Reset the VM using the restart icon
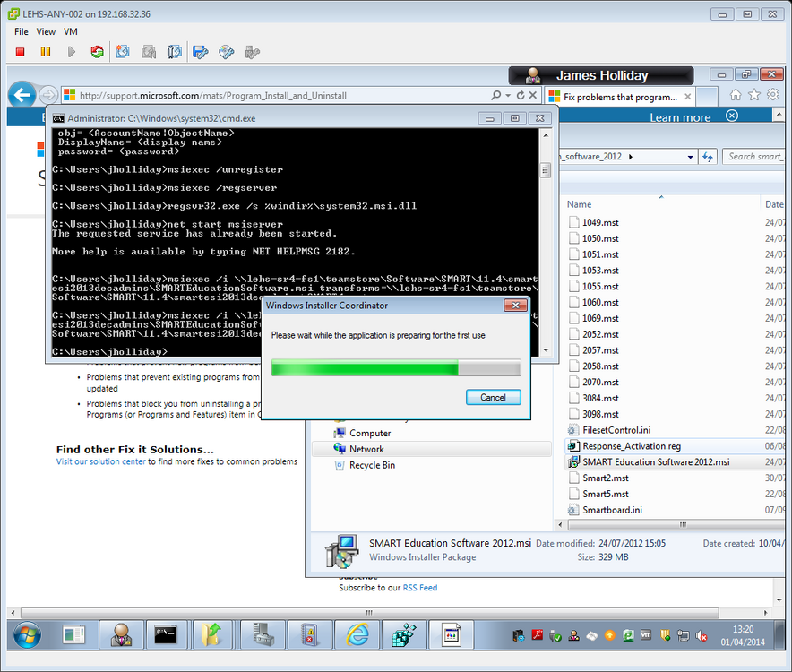 [x=97, y=52]
